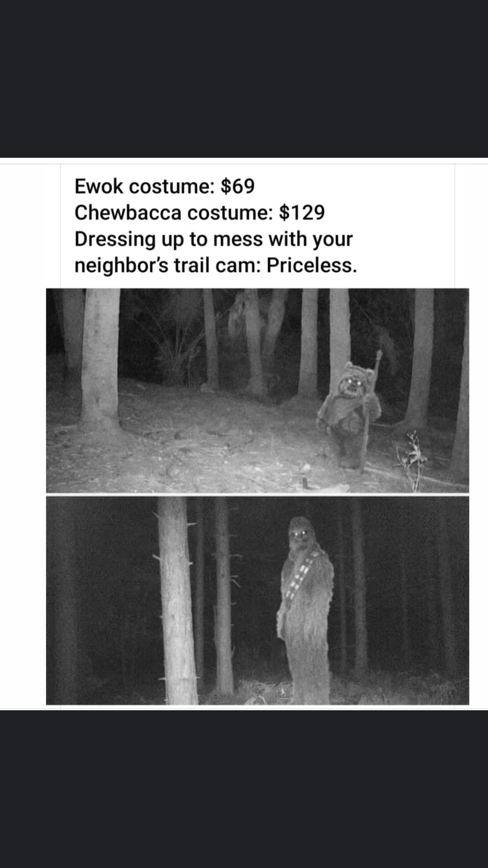Viewport: 488px width, 868px height.
Task: Click the 'Dressing up to mess with your' line
Action: point(213,239)
